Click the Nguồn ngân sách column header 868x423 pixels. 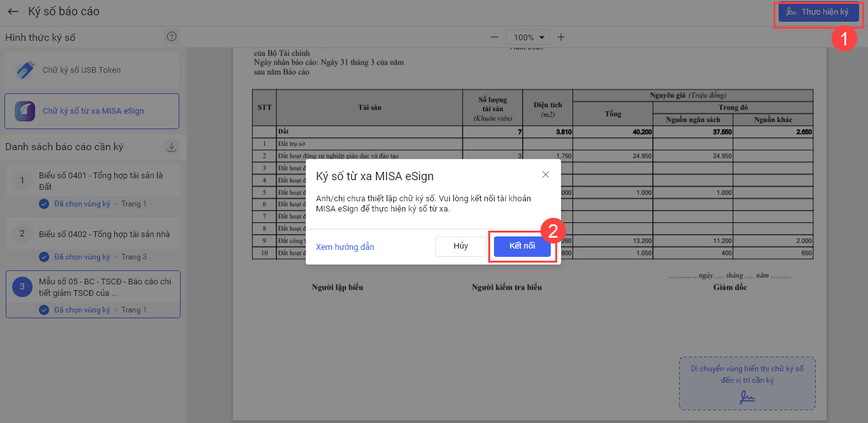692,119
